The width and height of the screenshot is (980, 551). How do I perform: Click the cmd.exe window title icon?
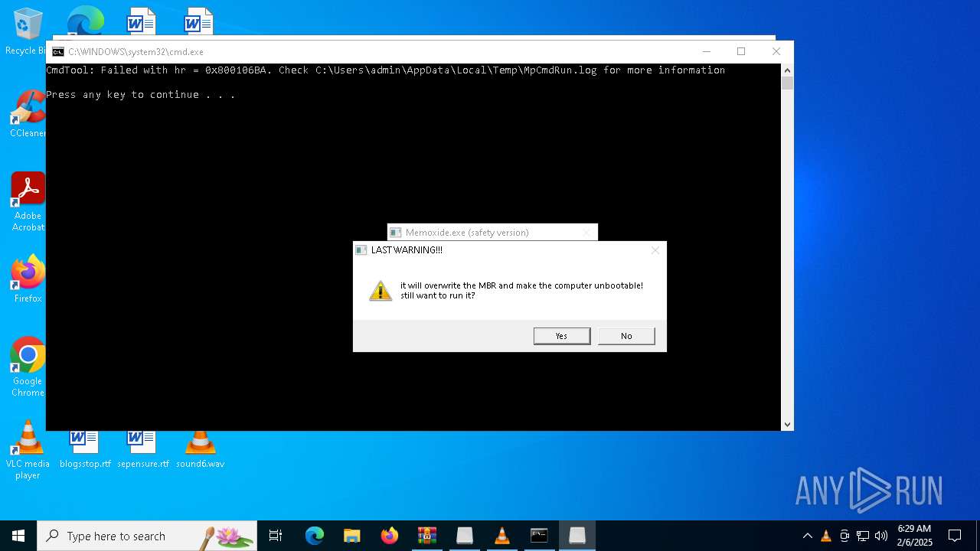click(58, 52)
